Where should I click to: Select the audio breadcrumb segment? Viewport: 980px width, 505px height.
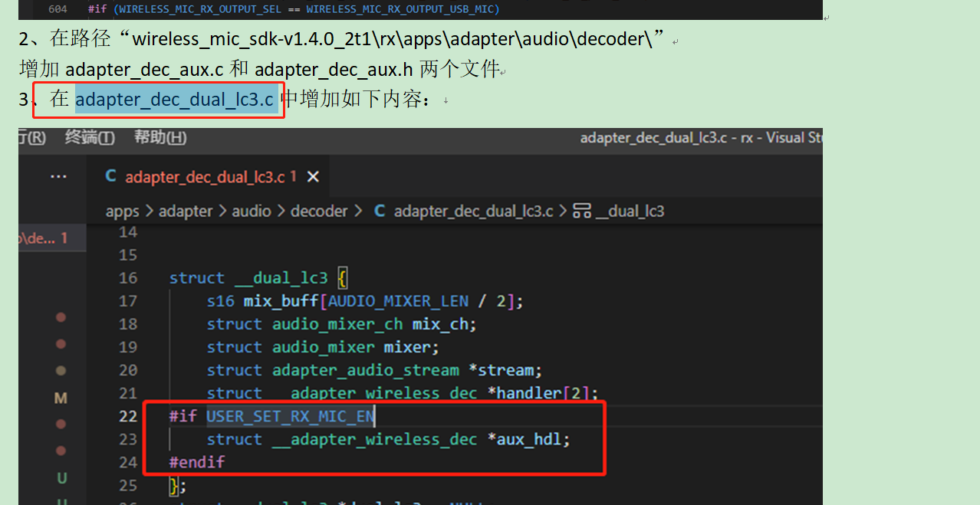pos(252,211)
